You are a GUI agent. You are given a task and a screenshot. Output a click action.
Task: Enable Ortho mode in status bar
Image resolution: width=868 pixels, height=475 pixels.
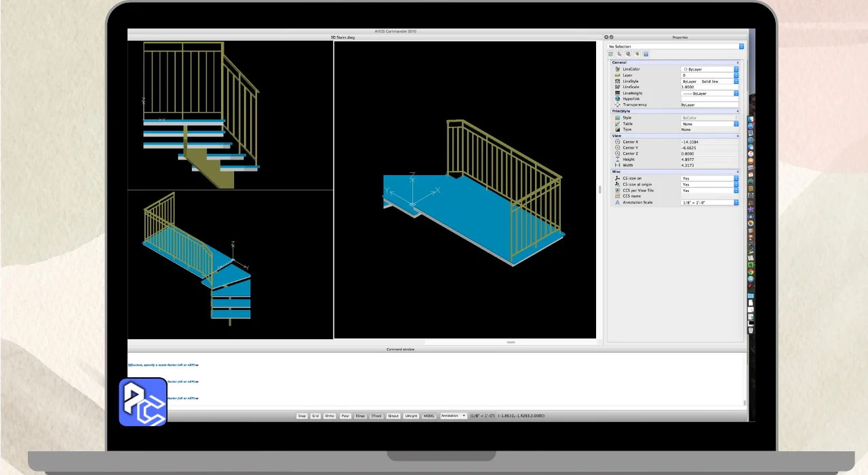pyautogui.click(x=330, y=416)
